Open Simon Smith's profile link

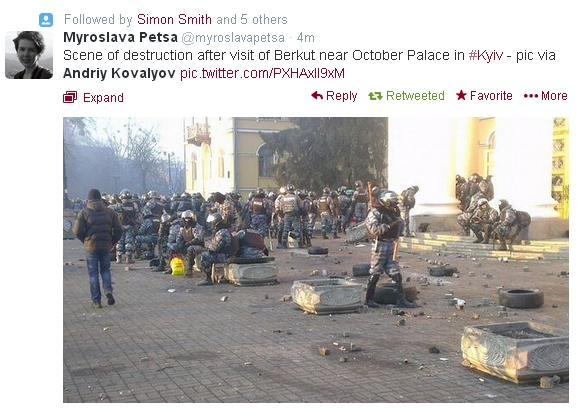[x=174, y=20]
